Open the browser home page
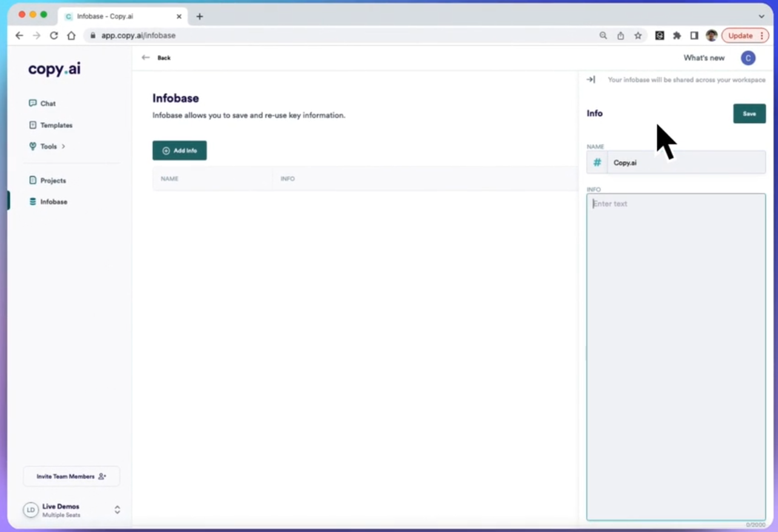Image resolution: width=778 pixels, height=532 pixels. [71, 36]
